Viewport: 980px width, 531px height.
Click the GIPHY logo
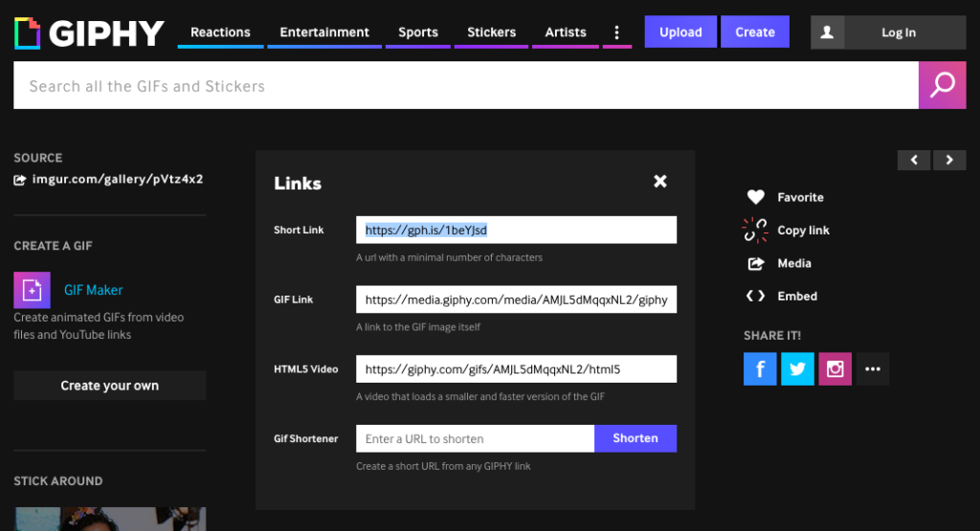tap(89, 33)
